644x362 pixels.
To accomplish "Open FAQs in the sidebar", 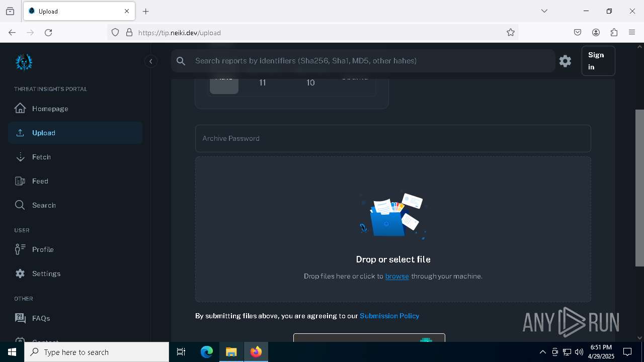I will [75, 318].
